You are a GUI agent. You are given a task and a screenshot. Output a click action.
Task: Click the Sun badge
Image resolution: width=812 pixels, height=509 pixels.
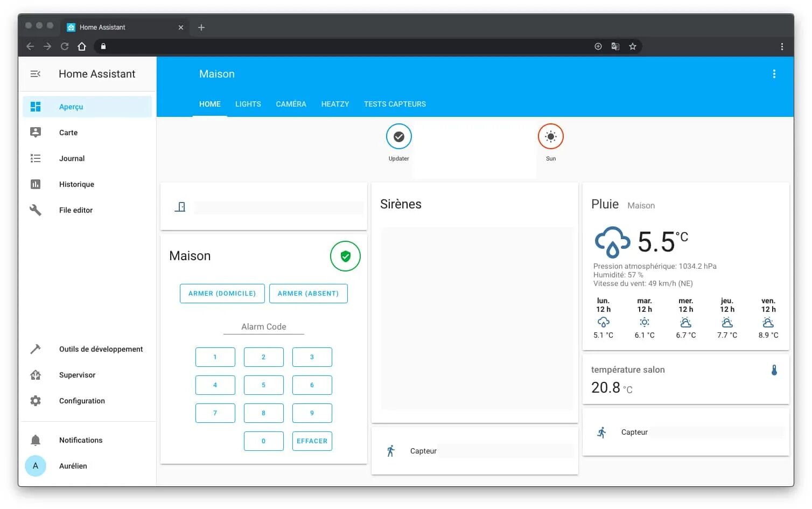(x=551, y=137)
